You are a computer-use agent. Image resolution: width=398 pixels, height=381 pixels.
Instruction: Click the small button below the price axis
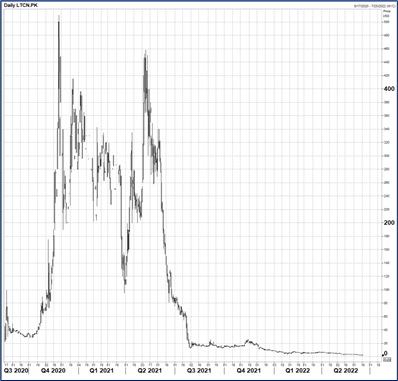pos(387,360)
